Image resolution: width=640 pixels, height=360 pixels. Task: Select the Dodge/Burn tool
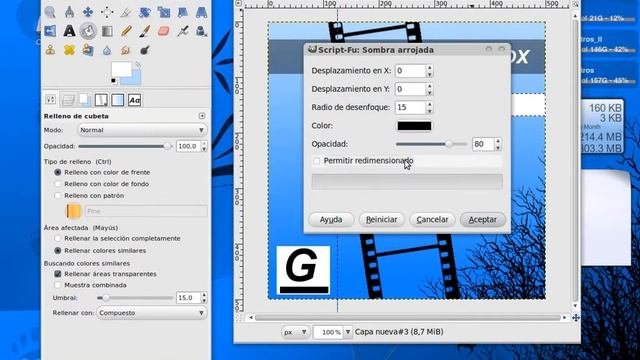tap(145, 50)
